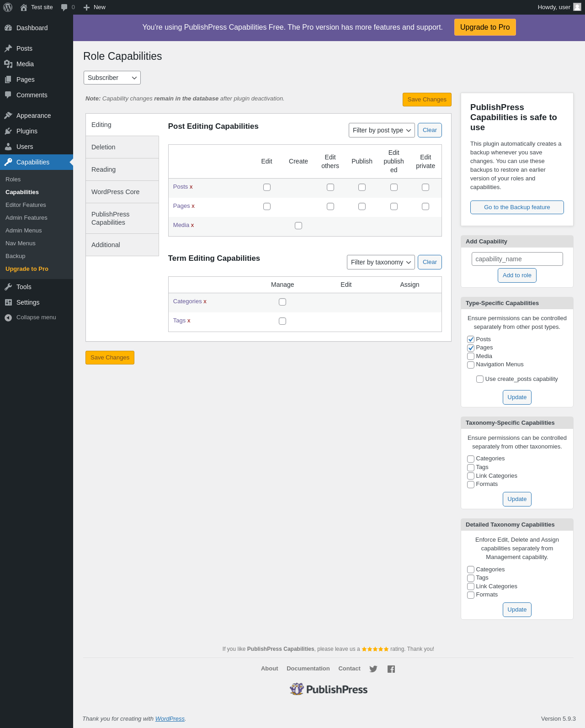Click the Media library icon

pyautogui.click(x=8, y=64)
